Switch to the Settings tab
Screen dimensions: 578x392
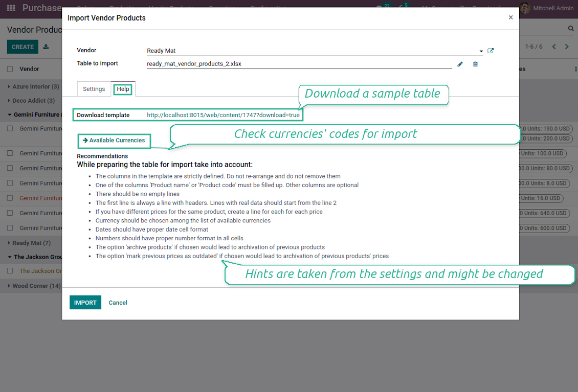94,89
